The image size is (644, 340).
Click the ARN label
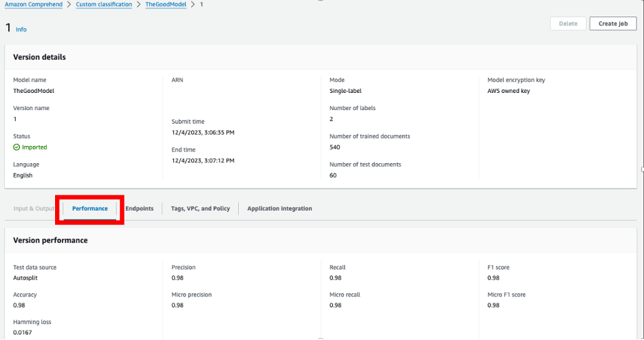(178, 80)
